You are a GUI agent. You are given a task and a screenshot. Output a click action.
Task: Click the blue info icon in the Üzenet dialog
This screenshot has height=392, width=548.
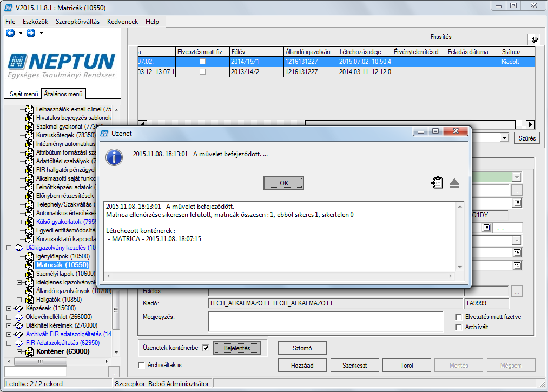(x=114, y=157)
